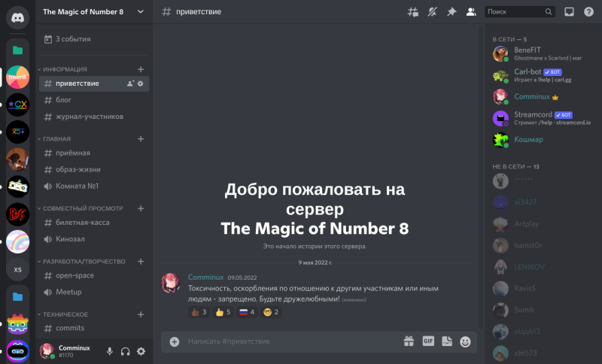602x364 pixels.
Task: Open the образ-жизни channel
Action: 94,169
